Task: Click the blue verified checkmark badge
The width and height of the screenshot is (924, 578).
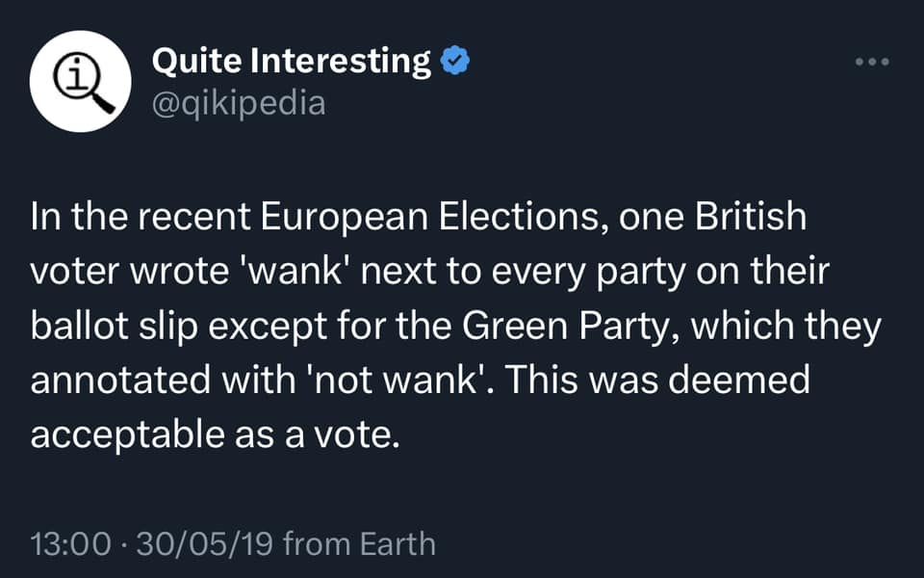Action: 455,62
